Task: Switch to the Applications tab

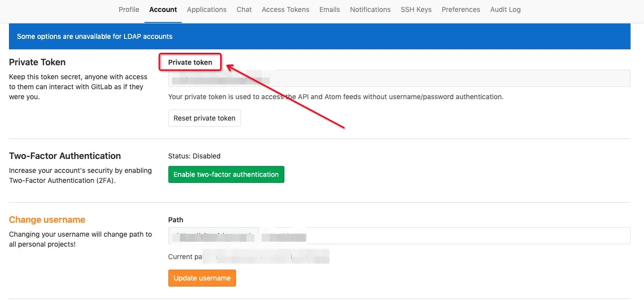Action: (x=207, y=9)
